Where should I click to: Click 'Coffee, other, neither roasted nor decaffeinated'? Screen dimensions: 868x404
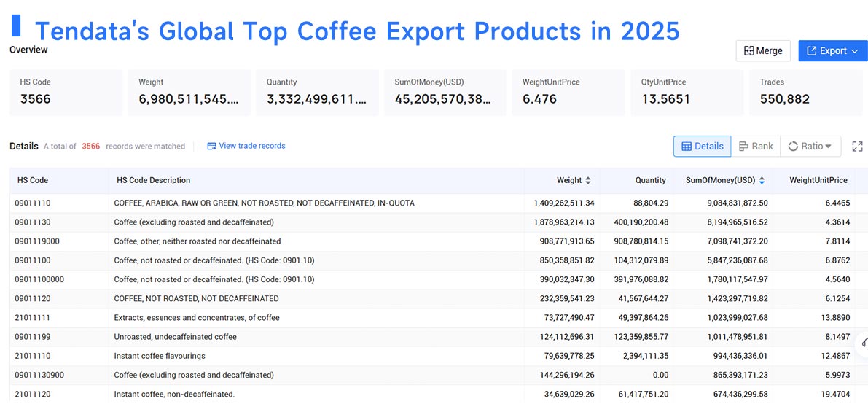tap(197, 241)
